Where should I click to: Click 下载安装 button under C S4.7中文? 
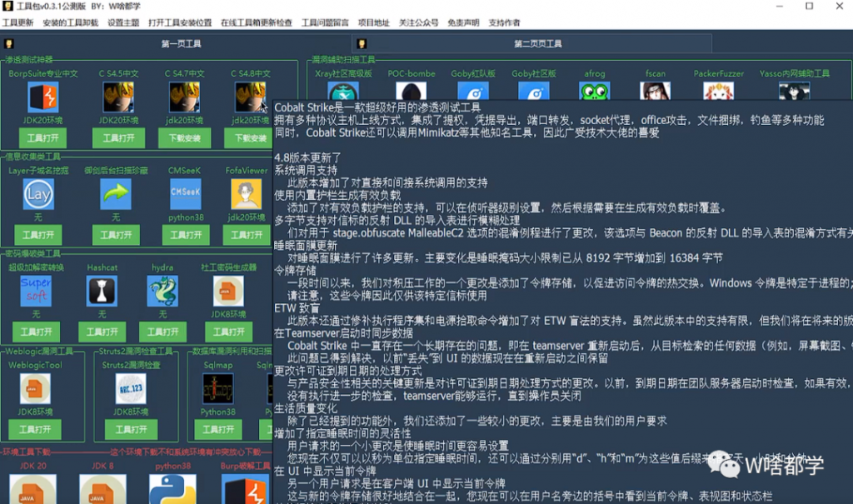click(184, 138)
